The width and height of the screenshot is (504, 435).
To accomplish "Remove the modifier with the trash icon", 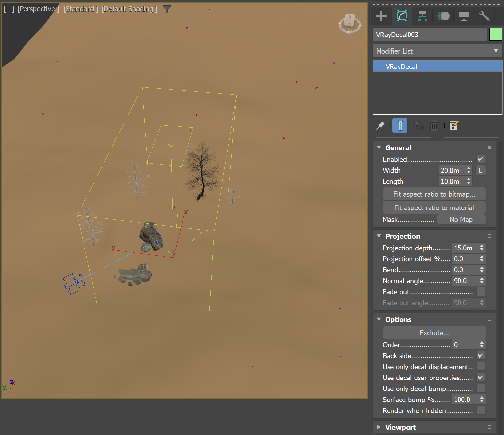I will pyautogui.click(x=434, y=126).
